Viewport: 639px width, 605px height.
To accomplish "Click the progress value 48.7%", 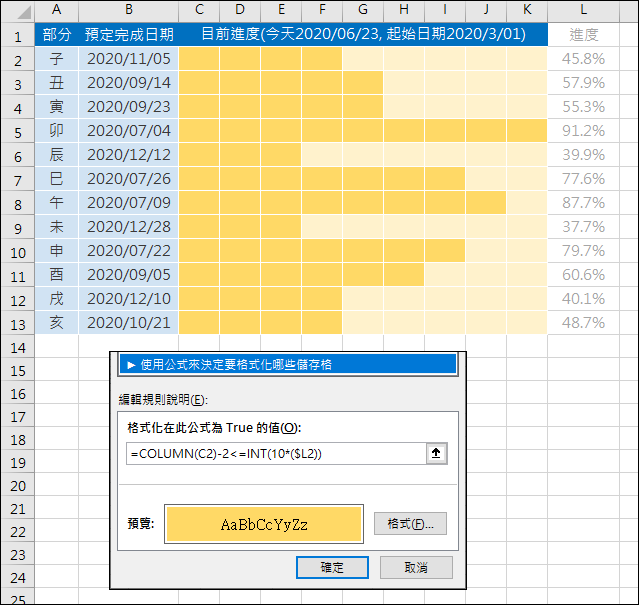I will coord(584,323).
